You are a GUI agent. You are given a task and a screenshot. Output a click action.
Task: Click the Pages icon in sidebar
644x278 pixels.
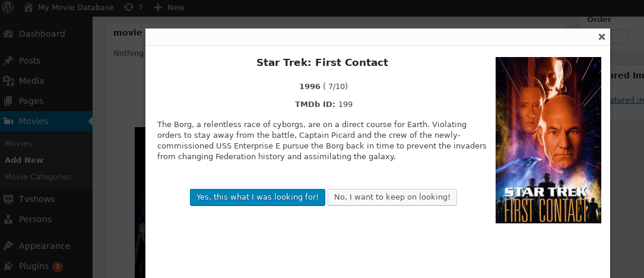click(x=8, y=101)
